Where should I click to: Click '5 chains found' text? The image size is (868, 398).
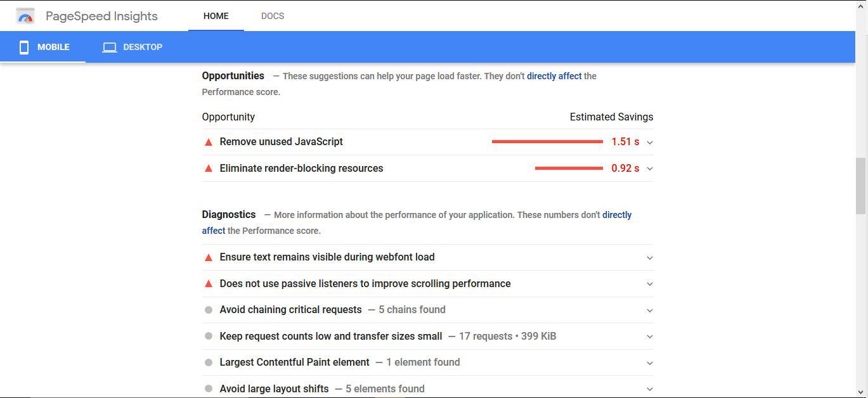pyautogui.click(x=412, y=310)
